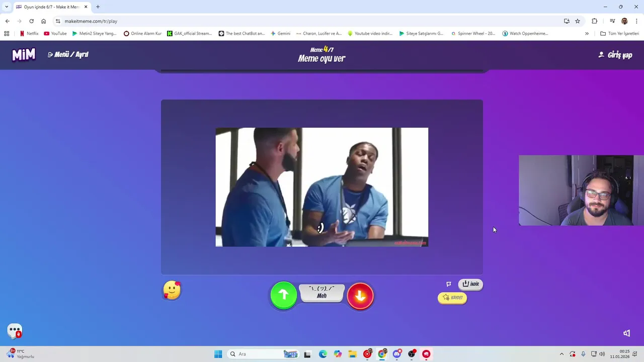
Task: Show hidden system tray icons
Action: tap(561, 354)
